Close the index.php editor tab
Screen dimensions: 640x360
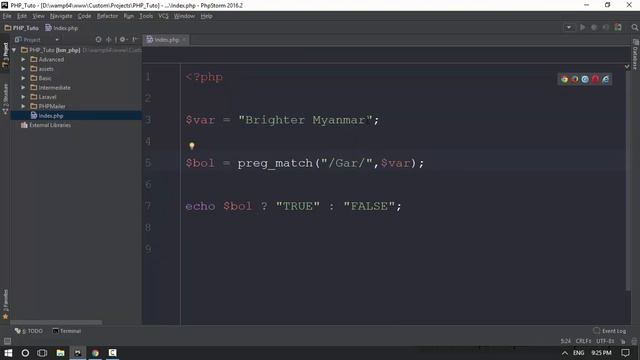click(x=184, y=40)
